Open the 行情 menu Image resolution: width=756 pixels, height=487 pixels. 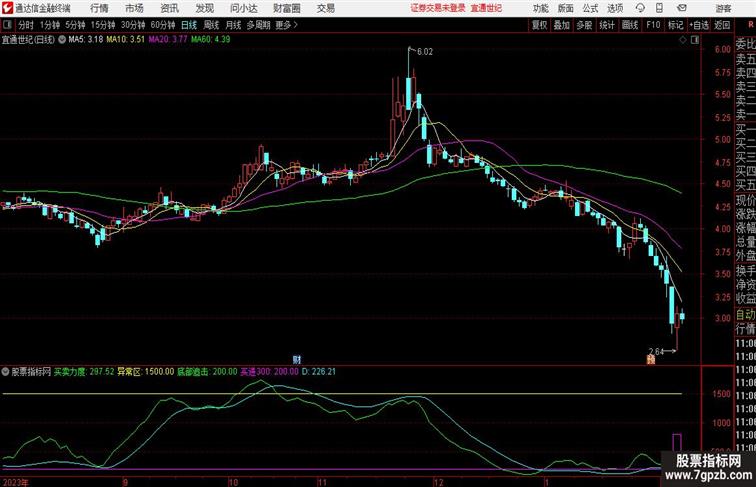point(99,8)
